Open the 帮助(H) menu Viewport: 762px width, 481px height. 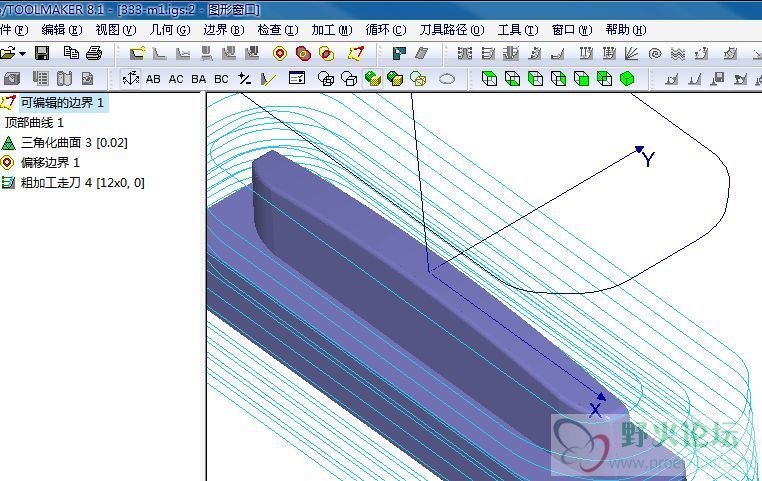click(x=626, y=30)
